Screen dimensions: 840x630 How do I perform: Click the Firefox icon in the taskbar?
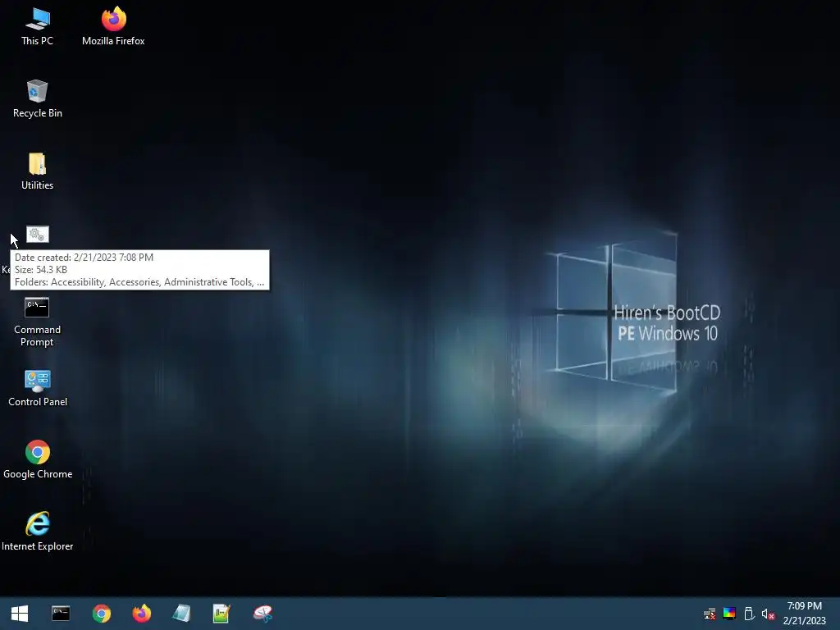click(141, 614)
